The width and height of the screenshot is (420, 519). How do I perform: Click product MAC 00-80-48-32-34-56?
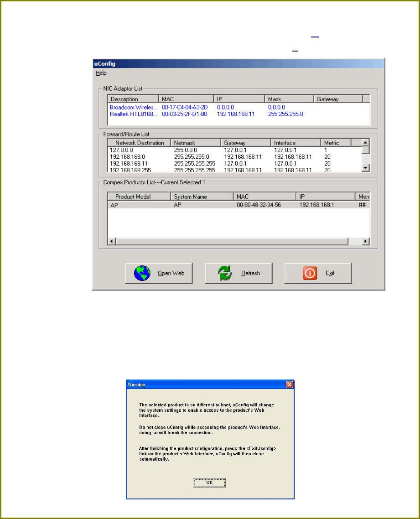259,205
